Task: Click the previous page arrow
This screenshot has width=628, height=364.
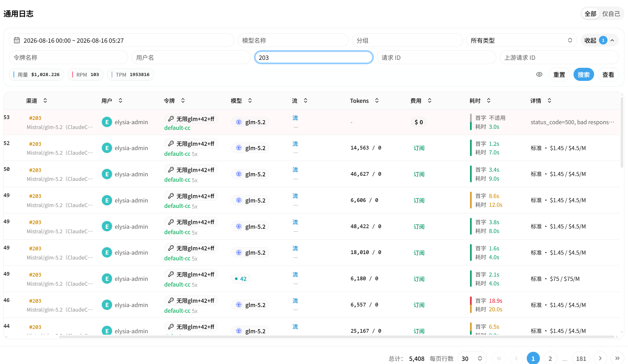Action: coord(516,358)
